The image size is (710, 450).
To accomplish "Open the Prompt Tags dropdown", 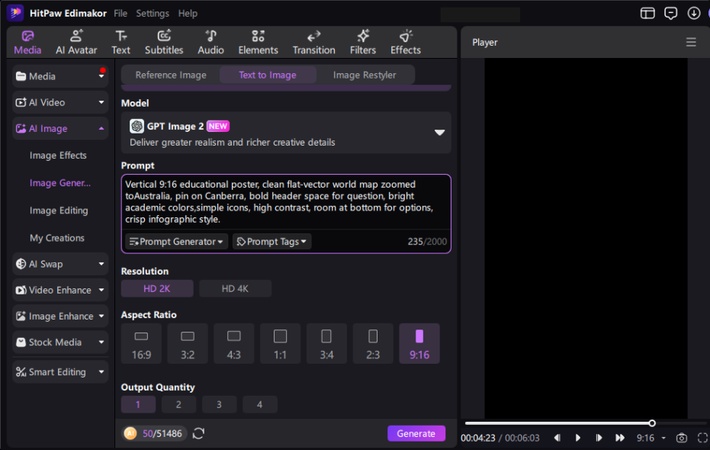I will [x=272, y=242].
